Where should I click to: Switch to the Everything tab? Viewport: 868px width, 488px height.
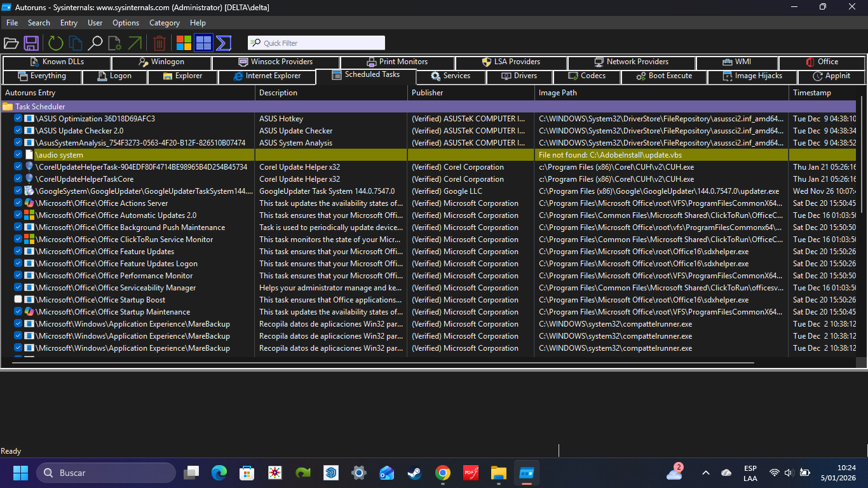coord(42,76)
